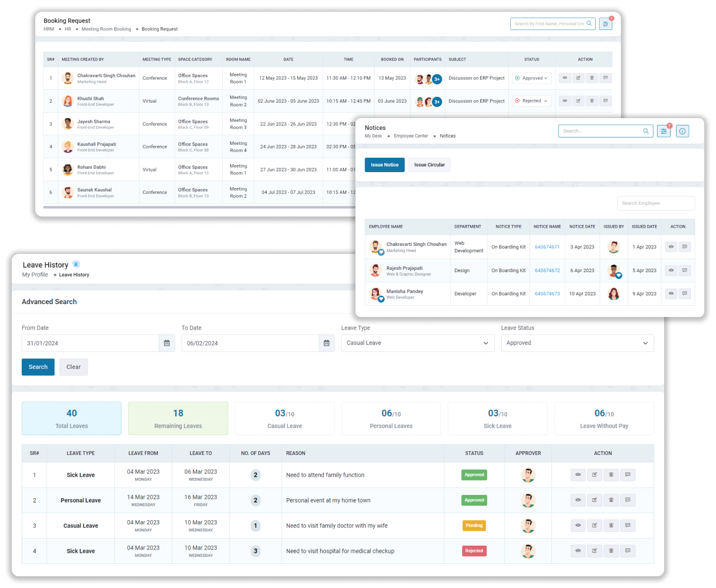
Task: Click filter icon in Booking Request header
Action: pyautogui.click(x=605, y=24)
